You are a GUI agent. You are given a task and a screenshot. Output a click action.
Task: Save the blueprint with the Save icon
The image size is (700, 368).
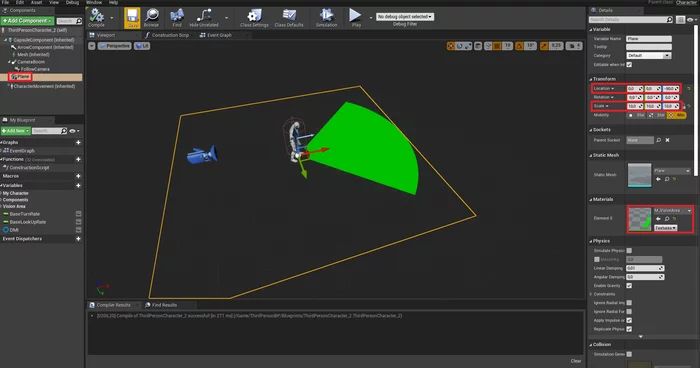pos(132,18)
